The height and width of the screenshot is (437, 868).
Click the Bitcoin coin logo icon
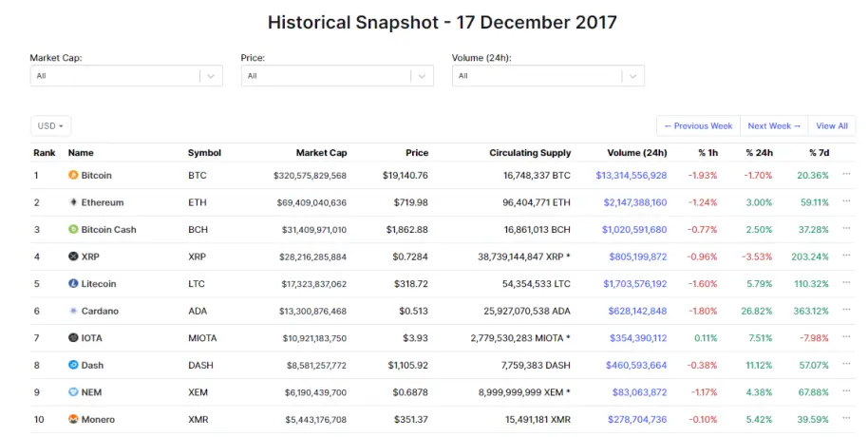tap(73, 175)
